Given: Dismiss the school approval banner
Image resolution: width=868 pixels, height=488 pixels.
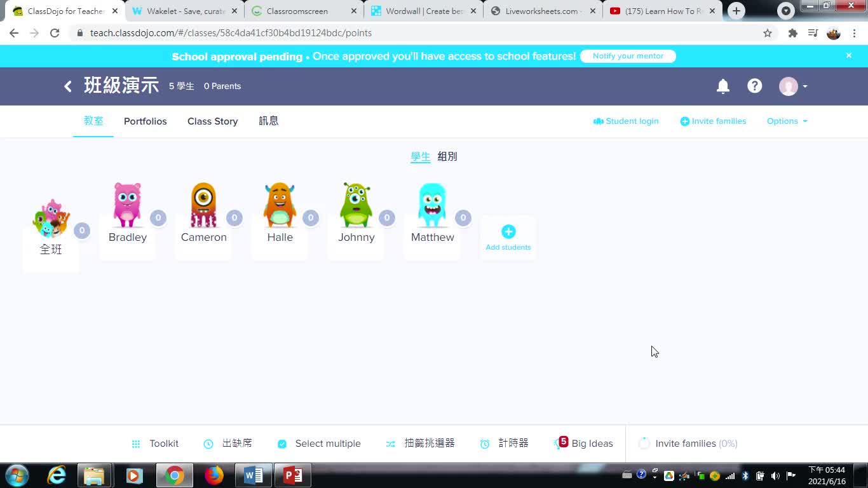Looking at the screenshot, I should click(849, 56).
